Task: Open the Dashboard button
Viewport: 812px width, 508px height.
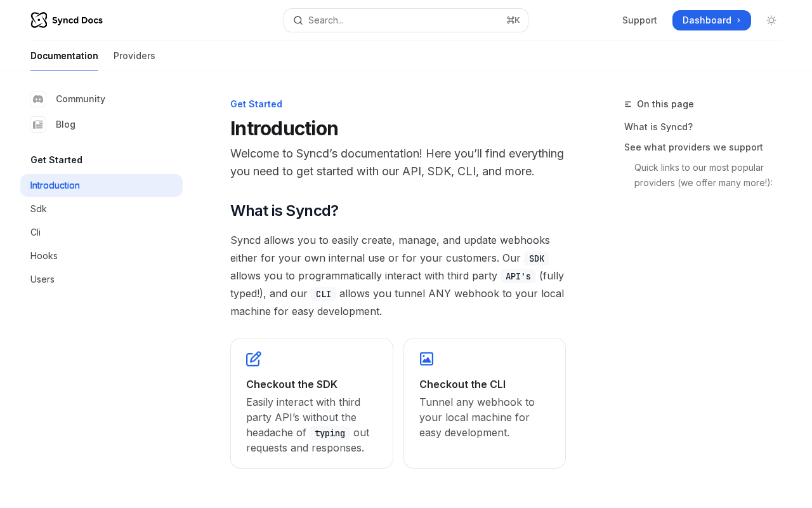Action: click(706, 20)
